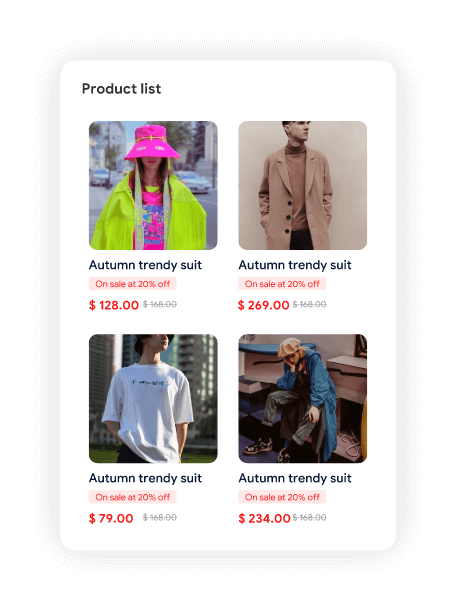Click the crossed-out price beside $ 128.00
Image resolution: width=456 pixels, height=611 pixels.
[160, 304]
